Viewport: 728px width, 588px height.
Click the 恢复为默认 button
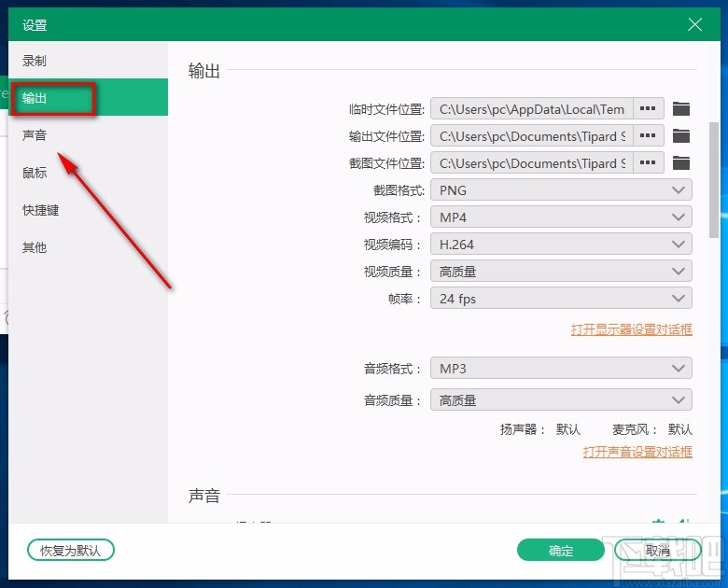(71, 551)
